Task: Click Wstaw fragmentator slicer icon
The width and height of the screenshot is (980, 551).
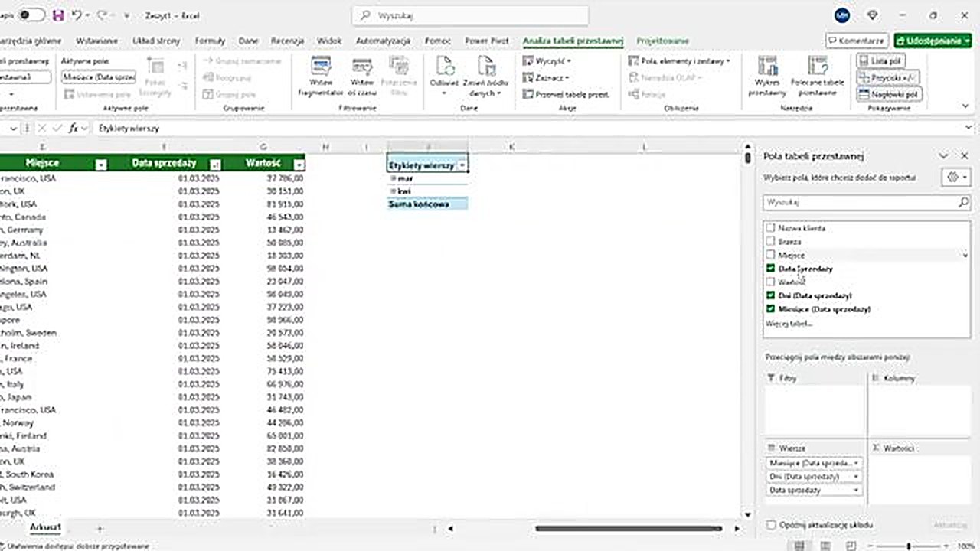Action: (321, 67)
